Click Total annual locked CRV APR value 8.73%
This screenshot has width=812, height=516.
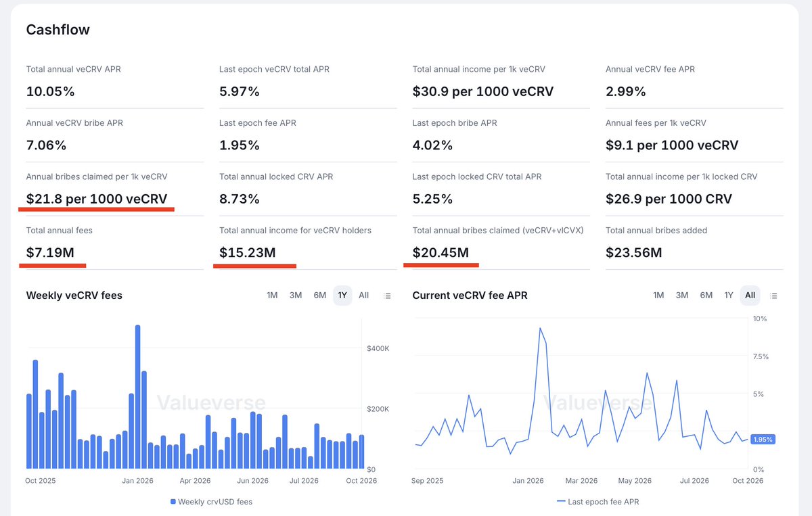[240, 199]
